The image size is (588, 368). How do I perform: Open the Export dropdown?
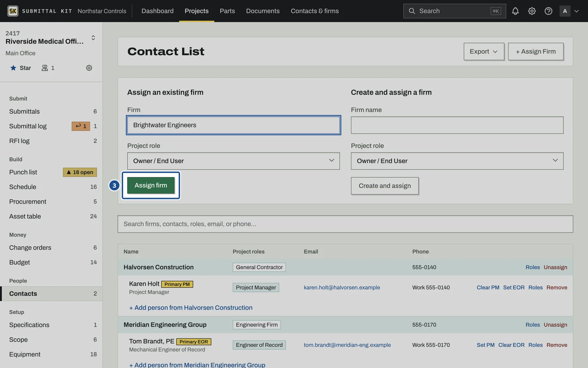click(x=484, y=52)
